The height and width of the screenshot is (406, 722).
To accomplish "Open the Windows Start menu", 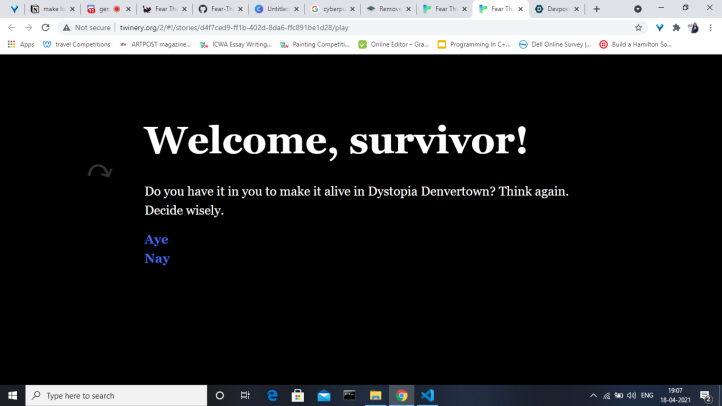I will (12, 395).
